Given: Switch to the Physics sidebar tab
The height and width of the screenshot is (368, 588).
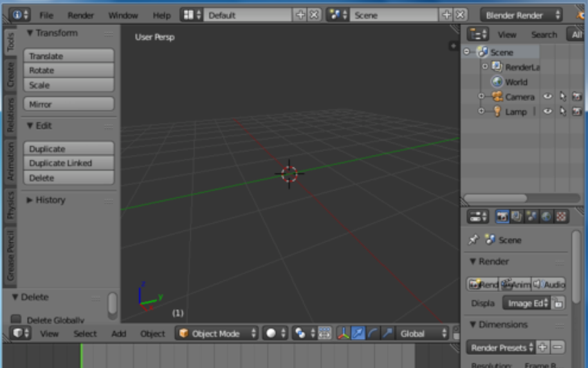Looking at the screenshot, I should pyautogui.click(x=10, y=205).
